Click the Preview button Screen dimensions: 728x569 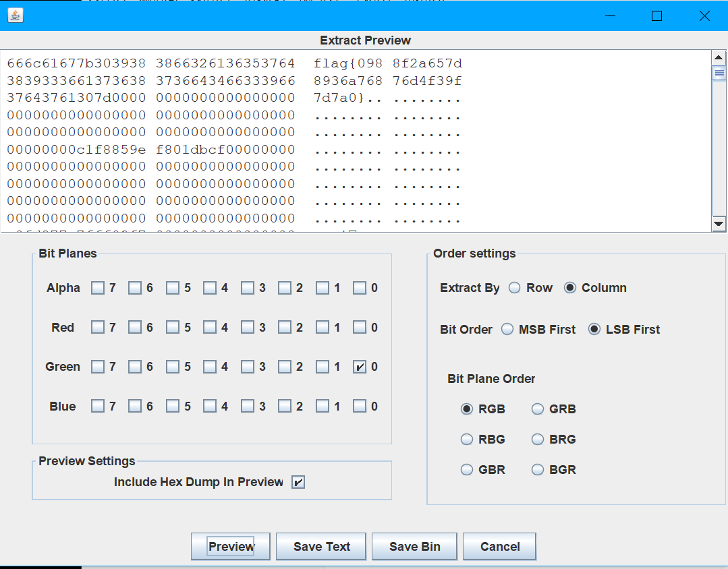pos(231,547)
